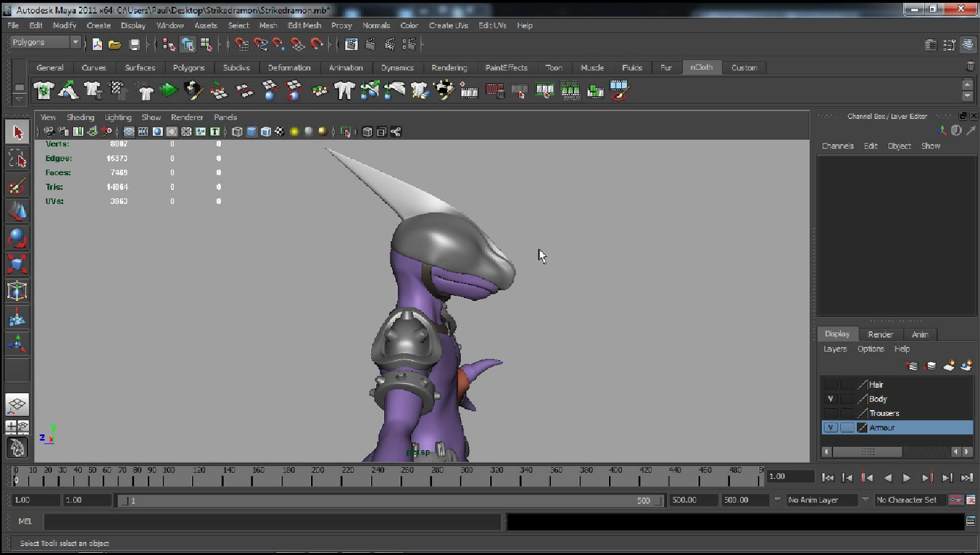Viewport: 980px width, 555px height.
Task: Open a scene with the folder icon
Action: click(x=115, y=45)
